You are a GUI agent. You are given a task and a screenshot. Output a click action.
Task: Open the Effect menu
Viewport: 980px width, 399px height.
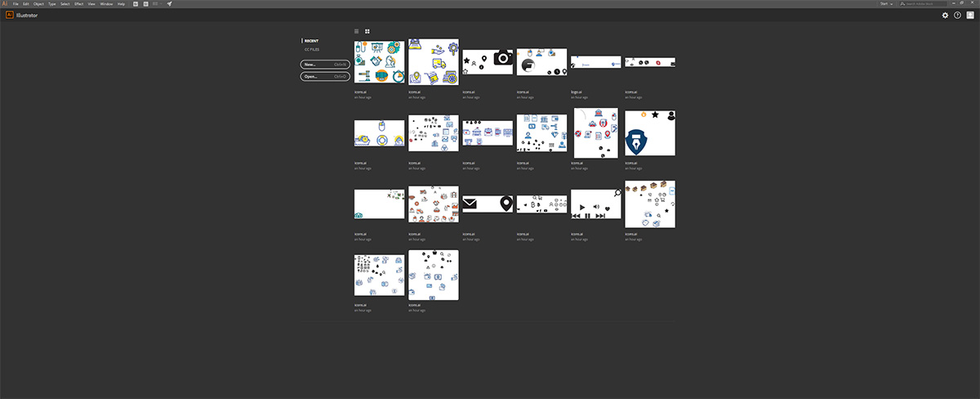click(78, 4)
